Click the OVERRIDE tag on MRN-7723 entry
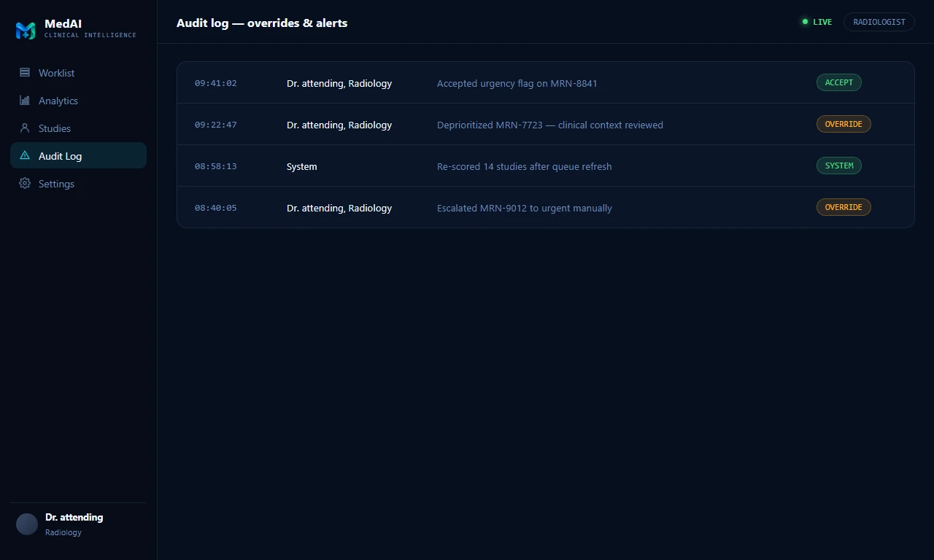934x560 pixels. tap(844, 124)
